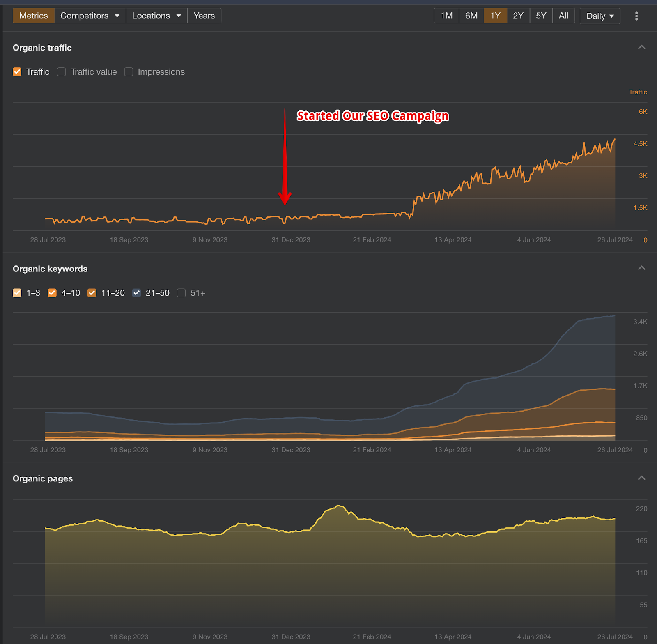This screenshot has width=657, height=644.
Task: Click the peak of the organic pages line
Action: tap(339, 506)
